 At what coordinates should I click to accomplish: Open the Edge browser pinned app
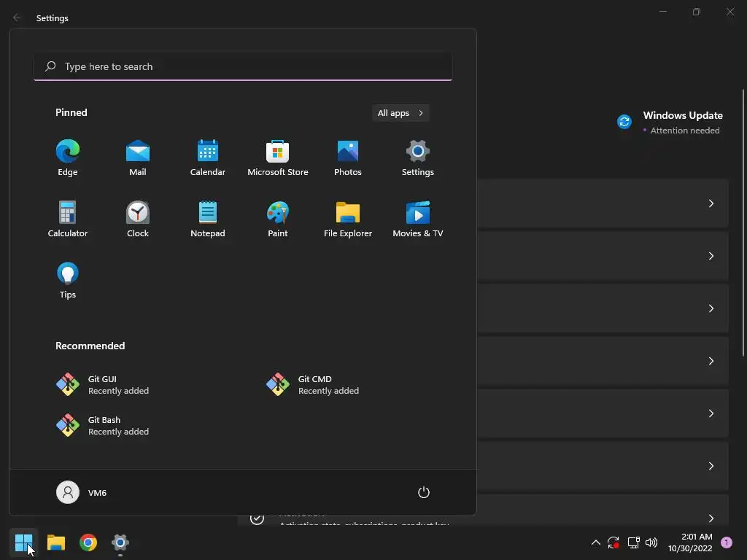68,158
